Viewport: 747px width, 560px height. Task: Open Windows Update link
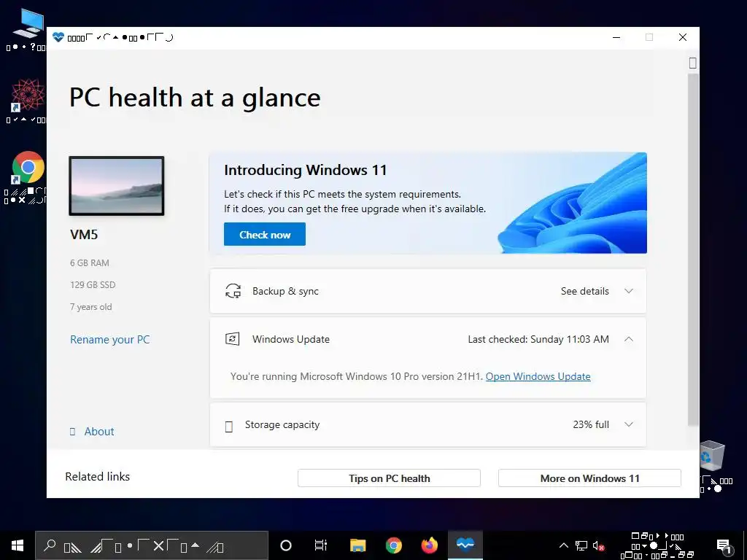[x=538, y=376]
